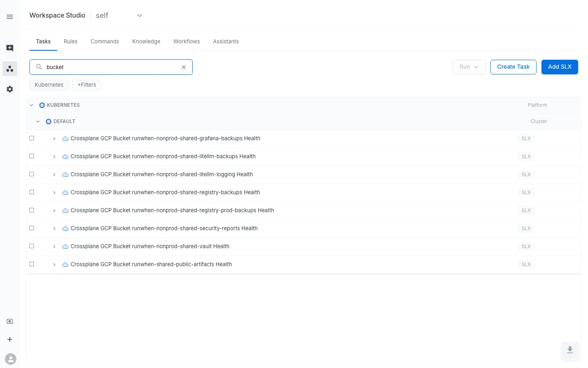Expand the litellm-backups Health row
588x368 pixels.
point(54,157)
